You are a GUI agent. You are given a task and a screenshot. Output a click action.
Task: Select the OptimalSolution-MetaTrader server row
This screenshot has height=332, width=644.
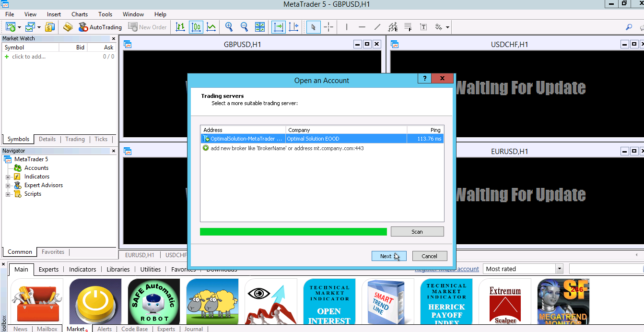[x=322, y=139]
